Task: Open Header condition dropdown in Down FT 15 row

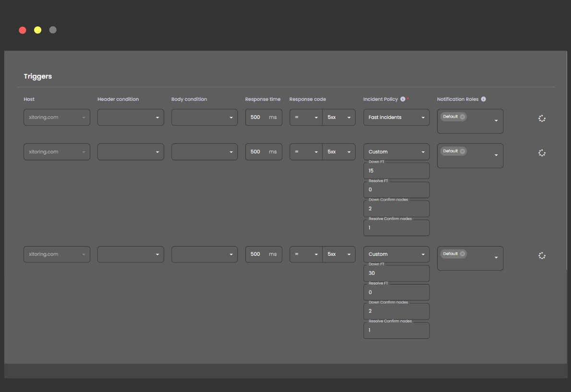Action: pos(131,152)
